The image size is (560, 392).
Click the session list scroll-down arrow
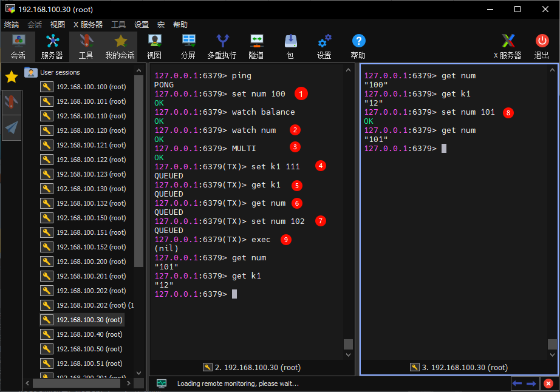(x=138, y=373)
